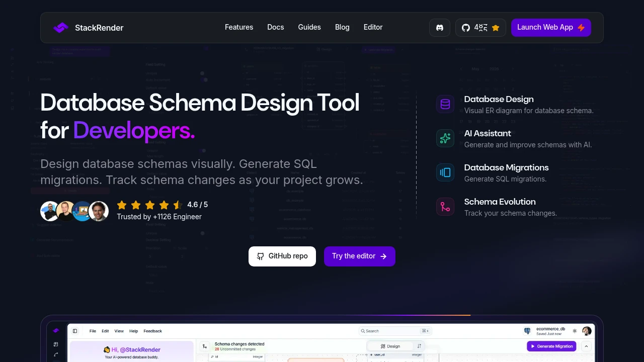Click 'Schema changes detected' notice
The width and height of the screenshot is (644, 362).
click(x=239, y=344)
